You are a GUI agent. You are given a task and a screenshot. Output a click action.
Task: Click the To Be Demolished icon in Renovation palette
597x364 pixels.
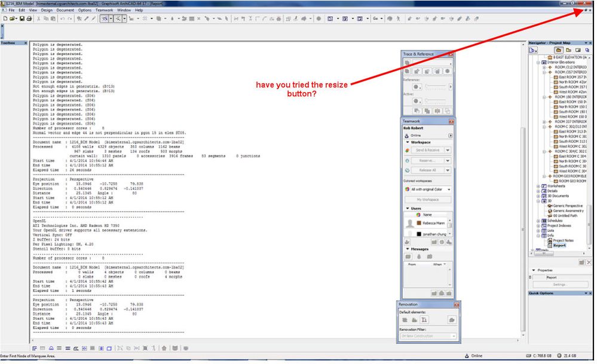(415, 320)
